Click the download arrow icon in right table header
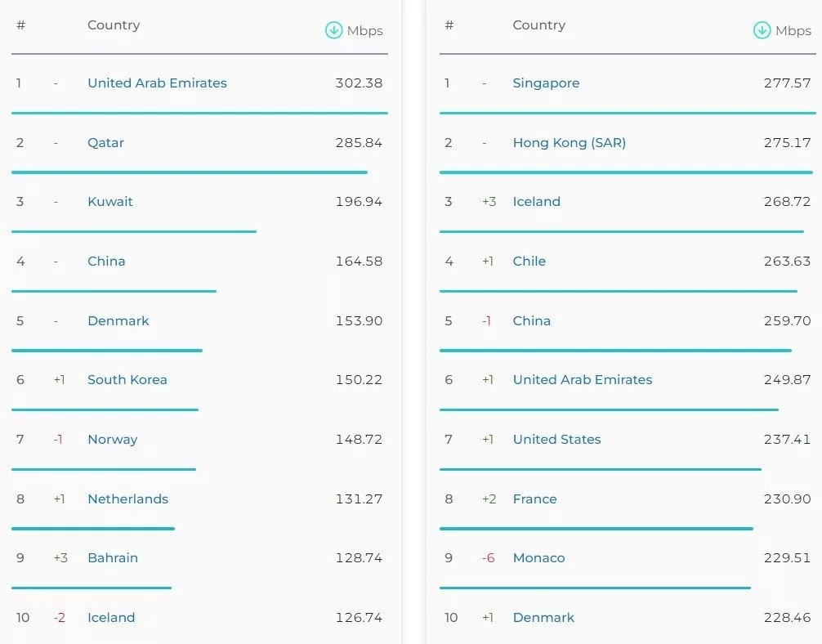 point(762,30)
